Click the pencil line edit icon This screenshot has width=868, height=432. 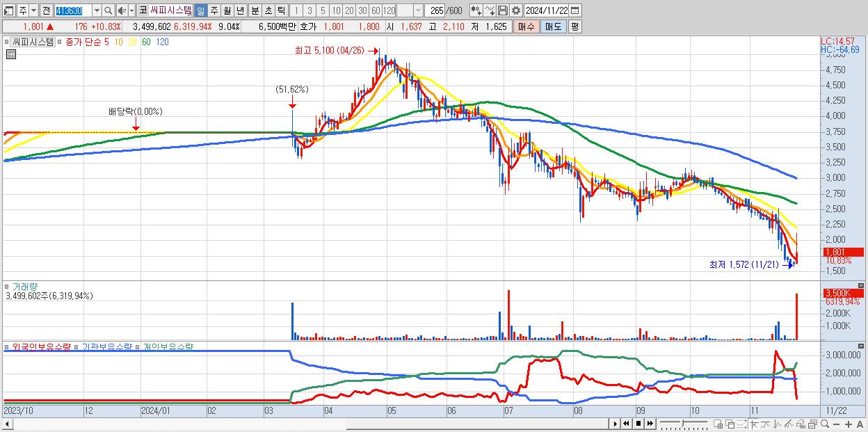(789, 424)
